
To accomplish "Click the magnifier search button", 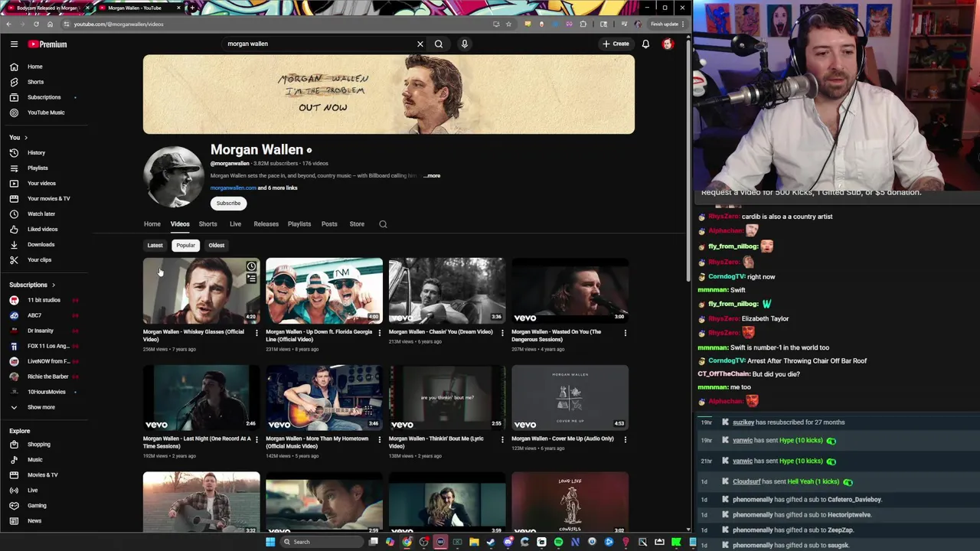I will pos(439,44).
